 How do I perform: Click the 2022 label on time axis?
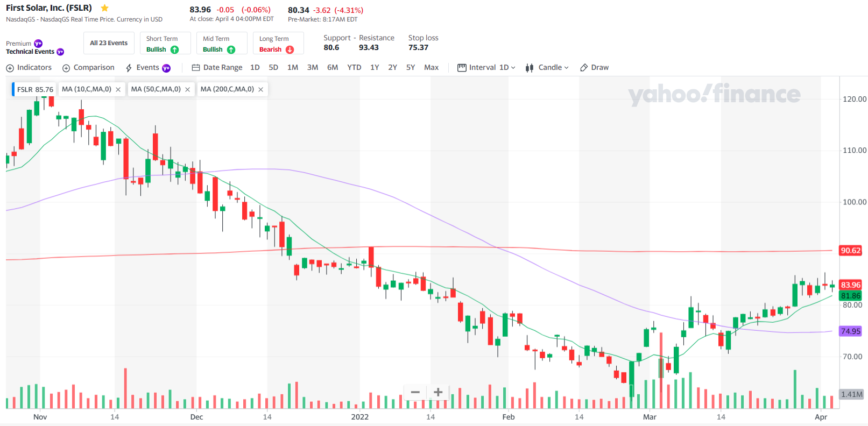360,417
